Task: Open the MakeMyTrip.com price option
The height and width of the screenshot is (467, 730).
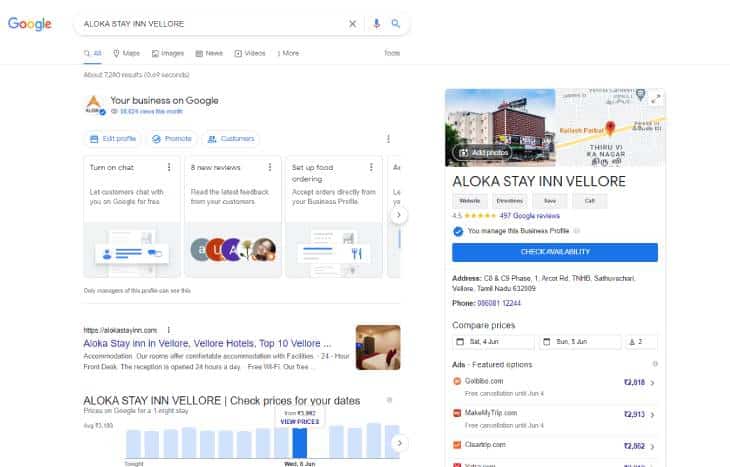Action: [x=555, y=419]
